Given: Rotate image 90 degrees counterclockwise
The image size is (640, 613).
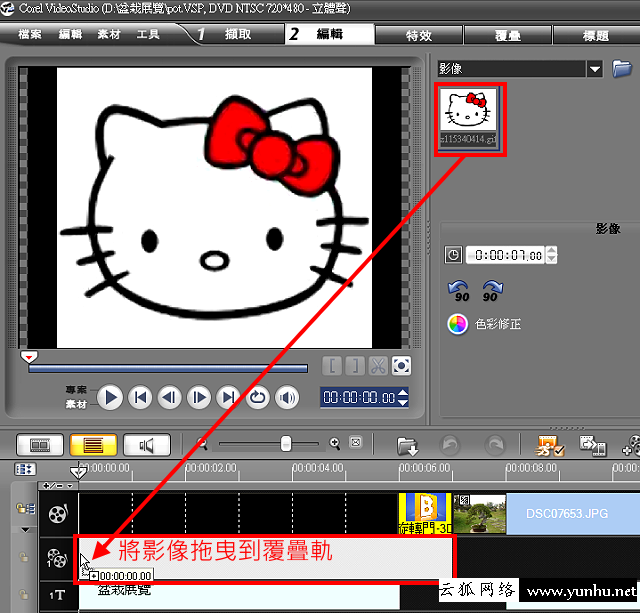Looking at the screenshot, I should click(x=459, y=291).
